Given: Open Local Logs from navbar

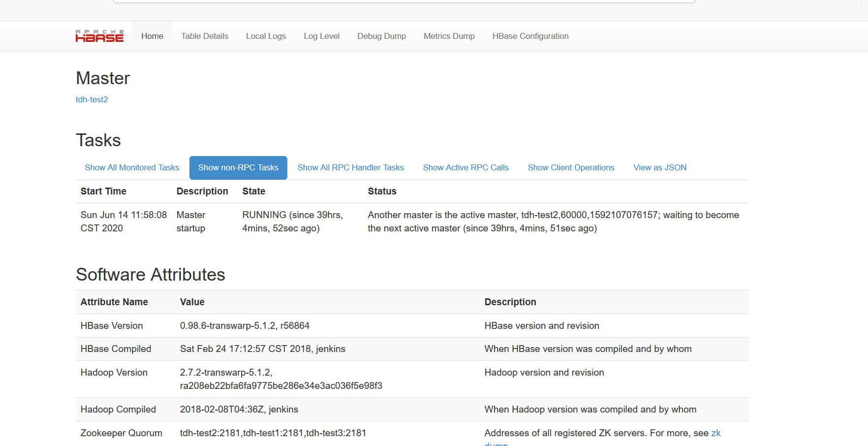Looking at the screenshot, I should pos(266,36).
